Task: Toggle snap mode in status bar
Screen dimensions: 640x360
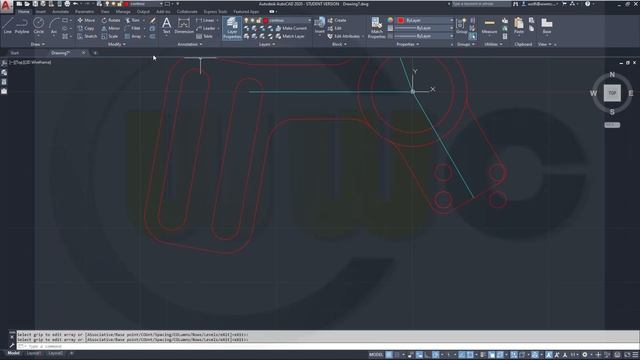Action: pyautogui.click(x=397, y=355)
